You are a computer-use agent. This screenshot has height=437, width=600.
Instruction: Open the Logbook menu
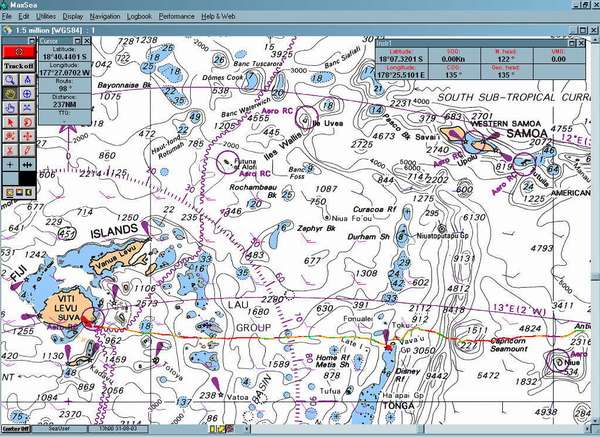[x=139, y=16]
